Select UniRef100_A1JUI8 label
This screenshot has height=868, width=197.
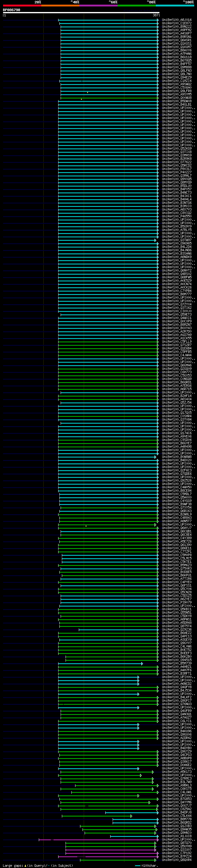(x=177, y=836)
